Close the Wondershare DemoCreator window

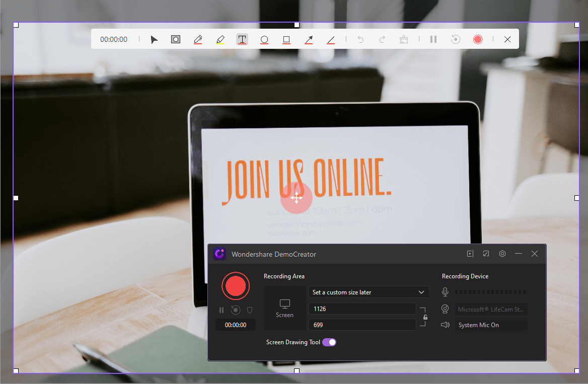point(535,254)
